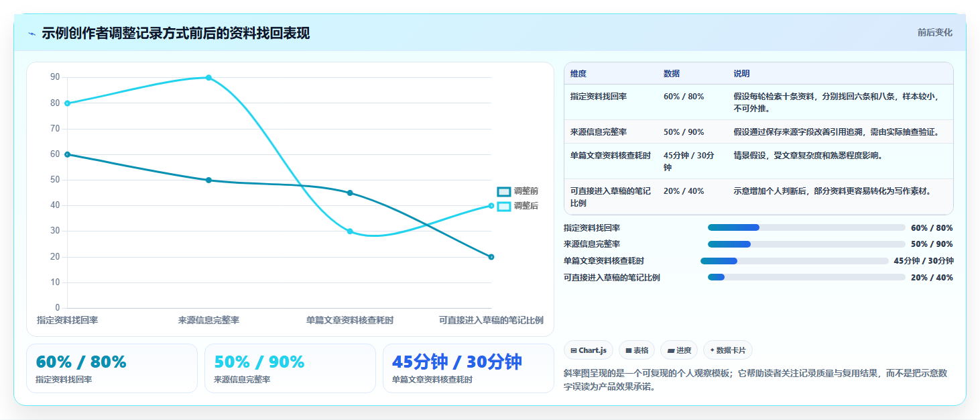980x420 pixels.
Task: Click the description starting 情景假设
Action: [808, 156]
